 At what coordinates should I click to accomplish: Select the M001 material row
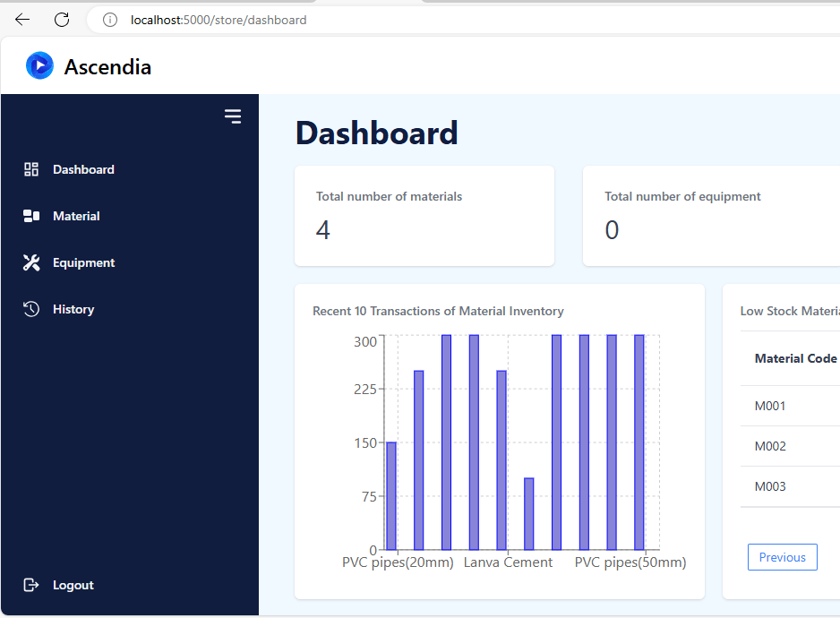tap(770, 406)
